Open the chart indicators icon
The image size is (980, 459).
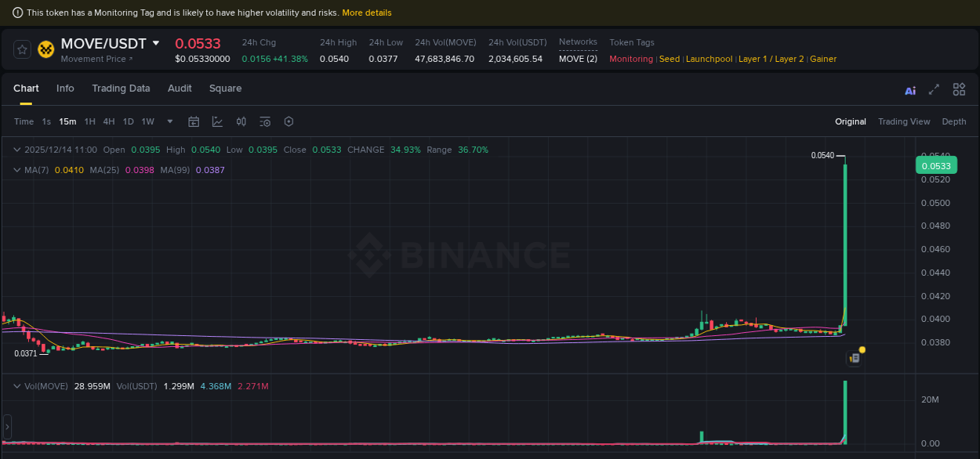pos(216,121)
